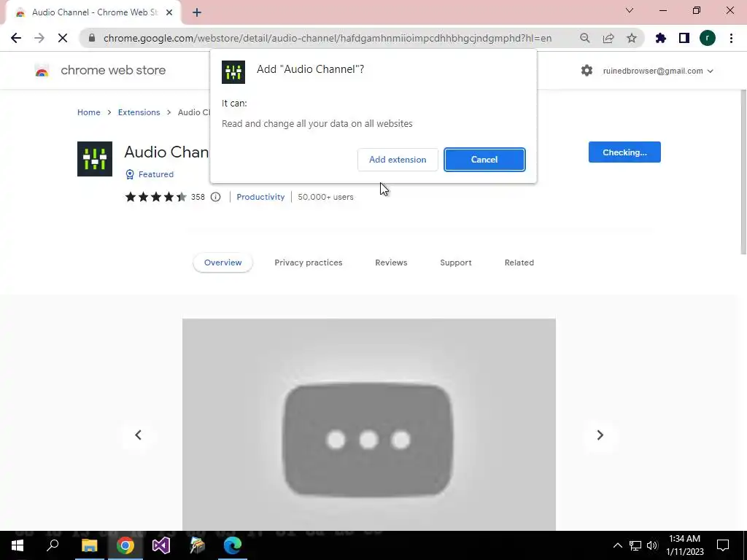
Task: Open the volume tray icon
Action: (x=652, y=545)
